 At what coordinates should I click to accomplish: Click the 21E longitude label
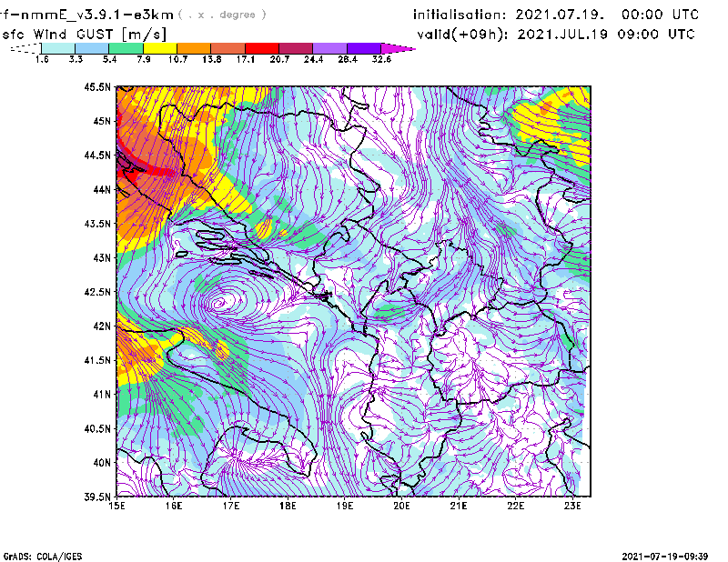459,506
